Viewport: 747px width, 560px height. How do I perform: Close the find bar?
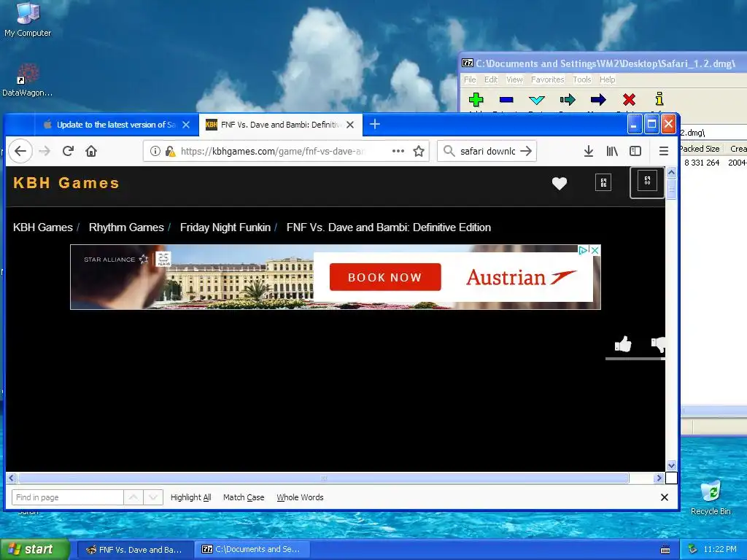tap(664, 497)
